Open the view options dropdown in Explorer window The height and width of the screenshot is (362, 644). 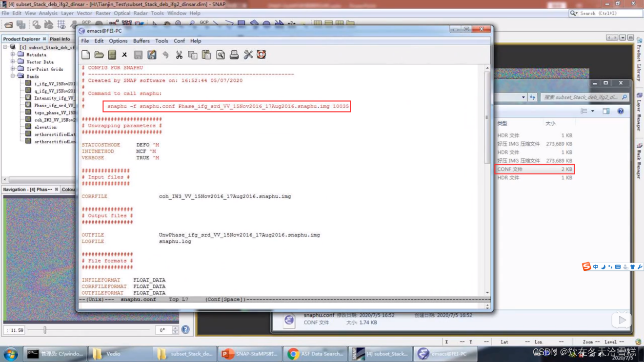(593, 111)
